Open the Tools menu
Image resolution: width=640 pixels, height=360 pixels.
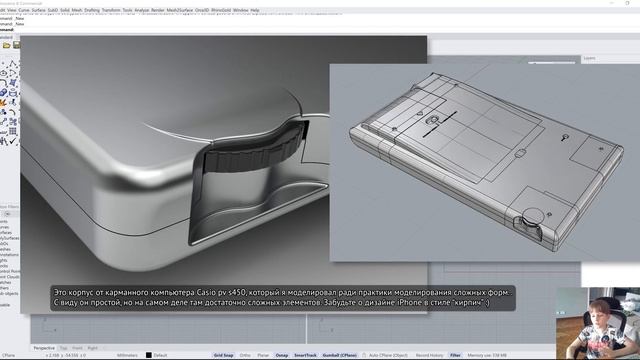(x=127, y=10)
